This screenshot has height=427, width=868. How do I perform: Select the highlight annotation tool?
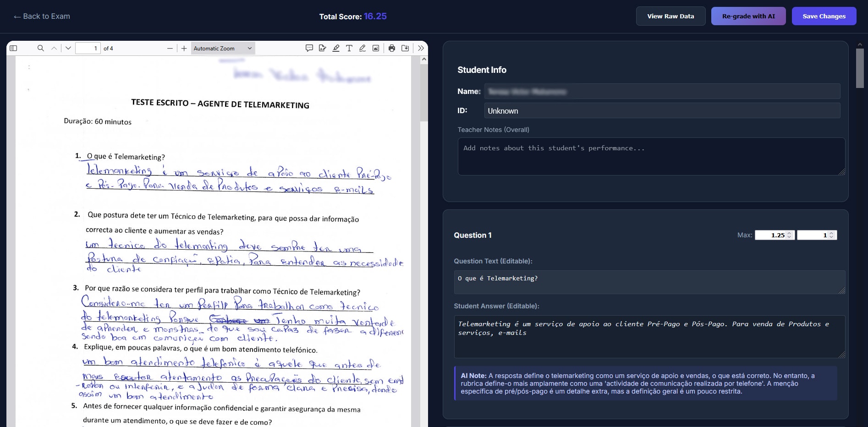[336, 48]
